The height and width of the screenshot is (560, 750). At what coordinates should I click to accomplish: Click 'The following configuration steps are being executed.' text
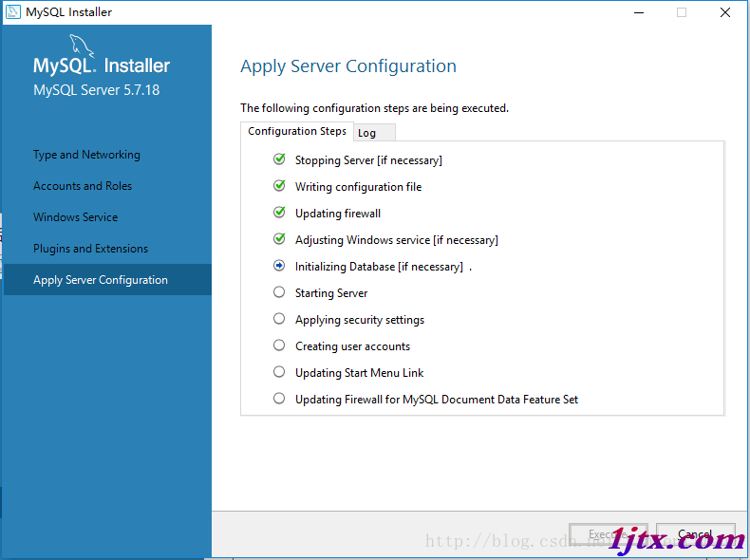pyautogui.click(x=374, y=108)
